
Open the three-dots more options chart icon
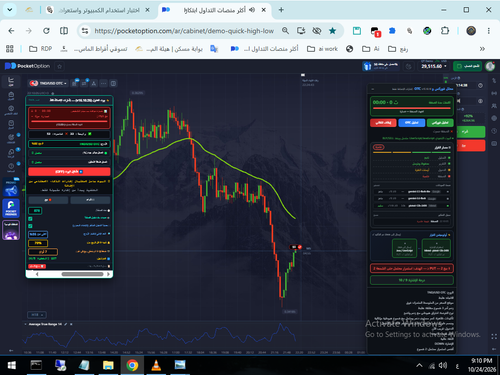click(x=103, y=83)
